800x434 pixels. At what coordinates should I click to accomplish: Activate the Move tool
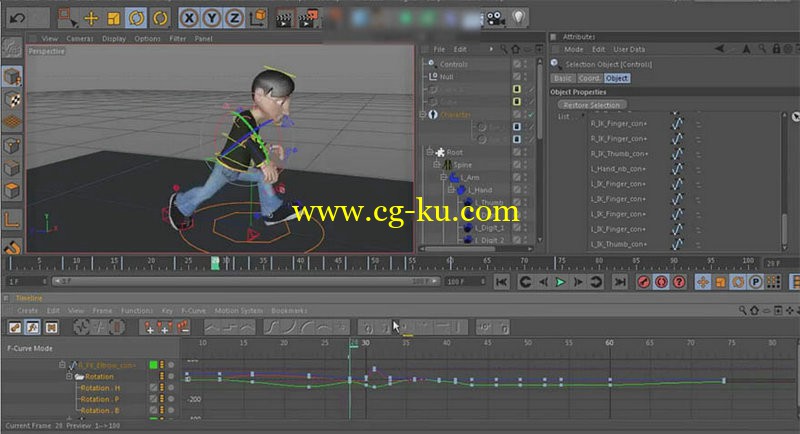click(91, 19)
